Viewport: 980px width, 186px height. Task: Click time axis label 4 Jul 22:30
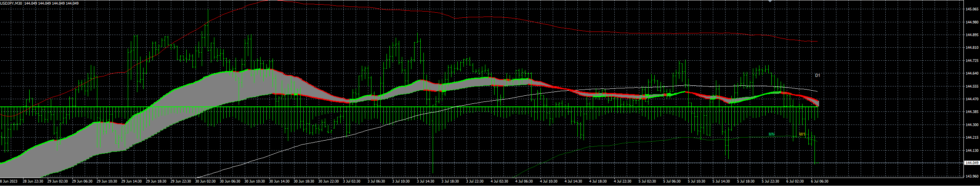tap(623, 181)
